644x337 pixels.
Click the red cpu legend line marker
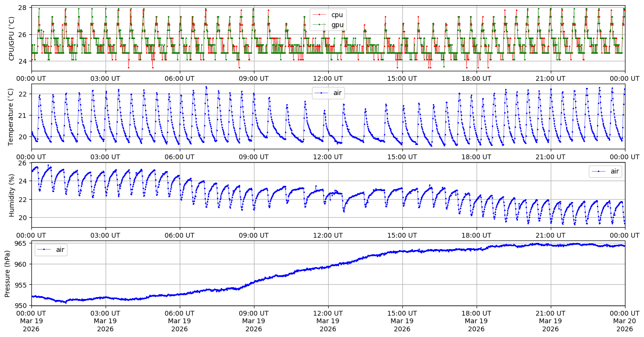point(319,15)
